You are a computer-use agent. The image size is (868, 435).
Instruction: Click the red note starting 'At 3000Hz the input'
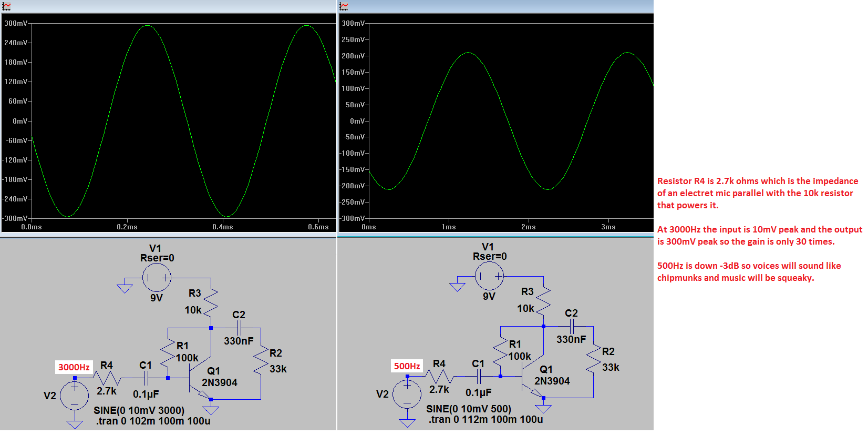(760, 236)
